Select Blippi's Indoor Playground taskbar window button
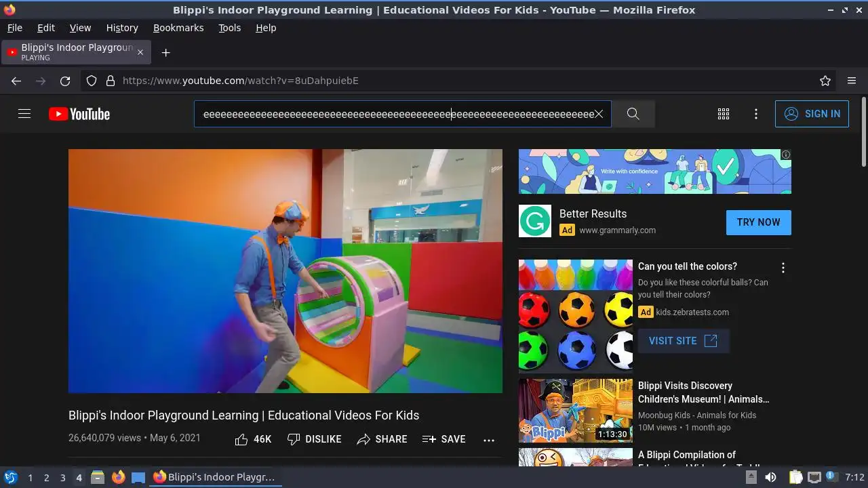 click(214, 477)
